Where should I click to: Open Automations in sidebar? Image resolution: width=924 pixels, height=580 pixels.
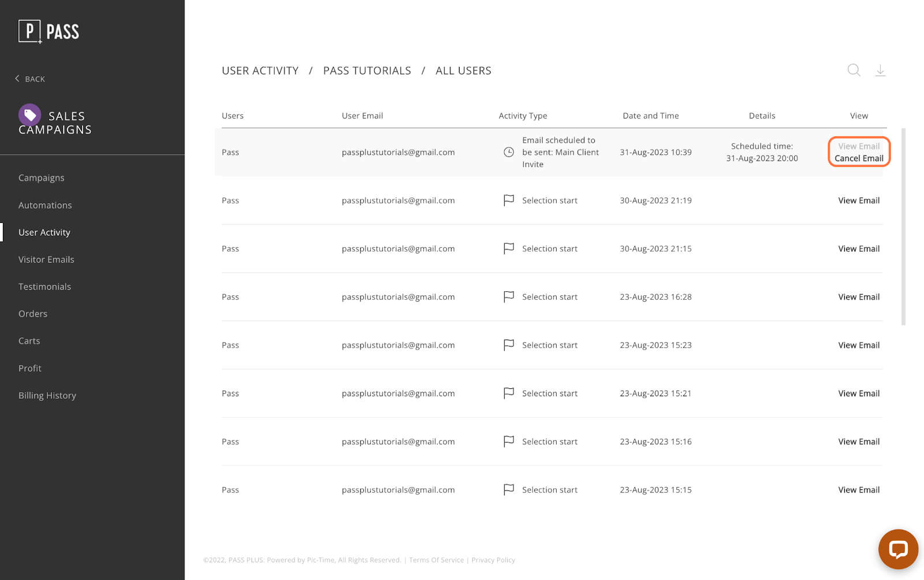pyautogui.click(x=45, y=205)
